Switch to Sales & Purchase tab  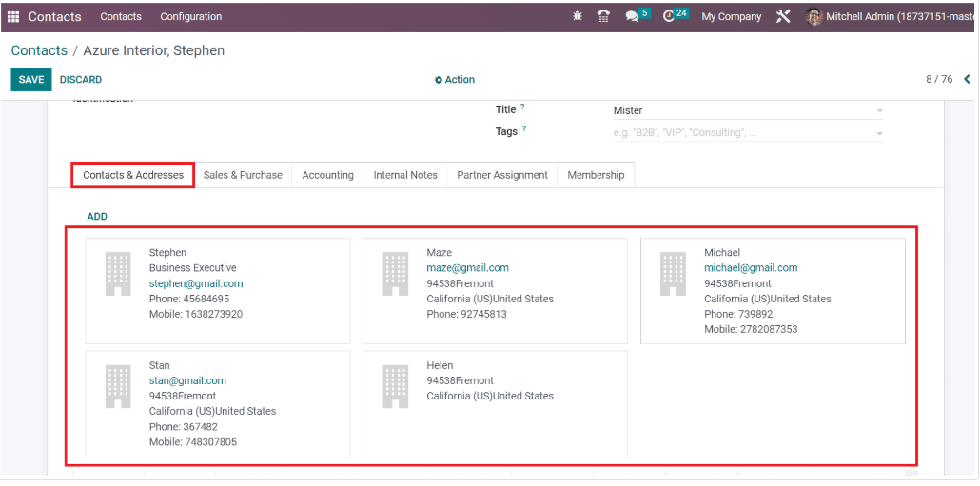[243, 175]
